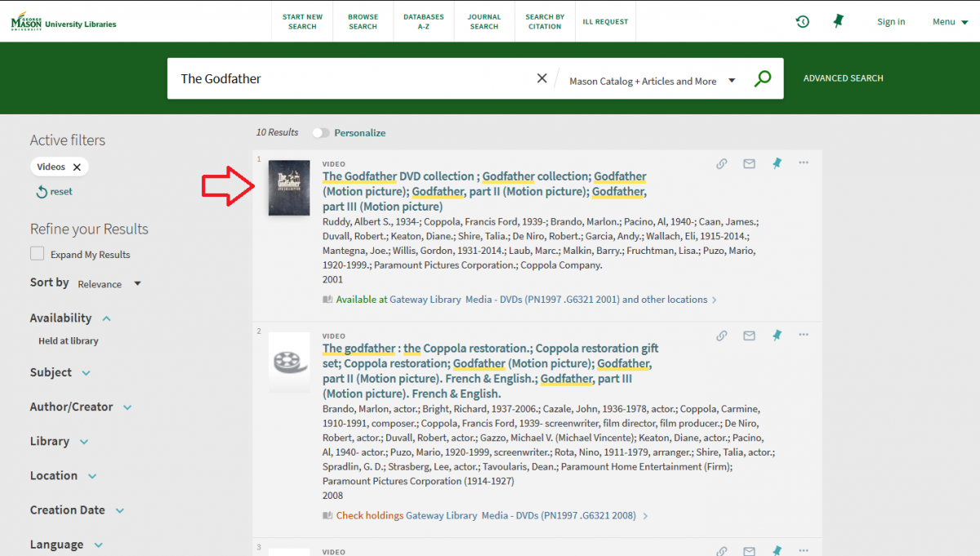This screenshot has width=980, height=556.
Task: Open search history via clock icon
Action: click(x=802, y=21)
